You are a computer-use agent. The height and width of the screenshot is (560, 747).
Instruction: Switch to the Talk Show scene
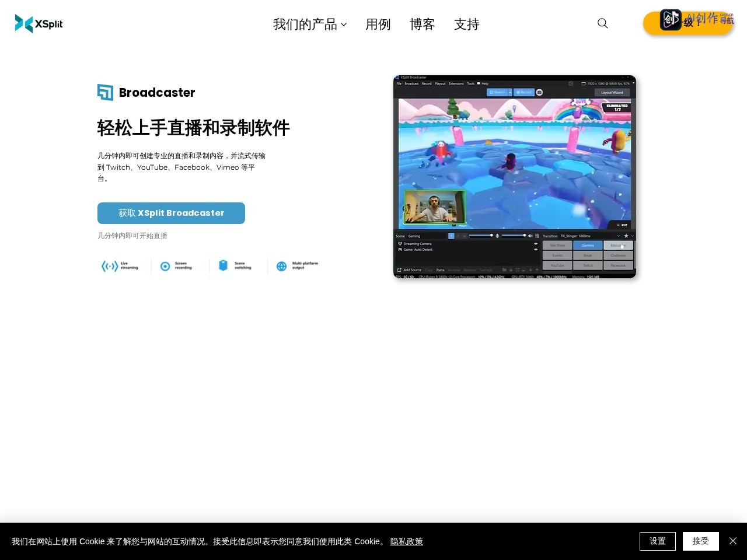point(557,245)
